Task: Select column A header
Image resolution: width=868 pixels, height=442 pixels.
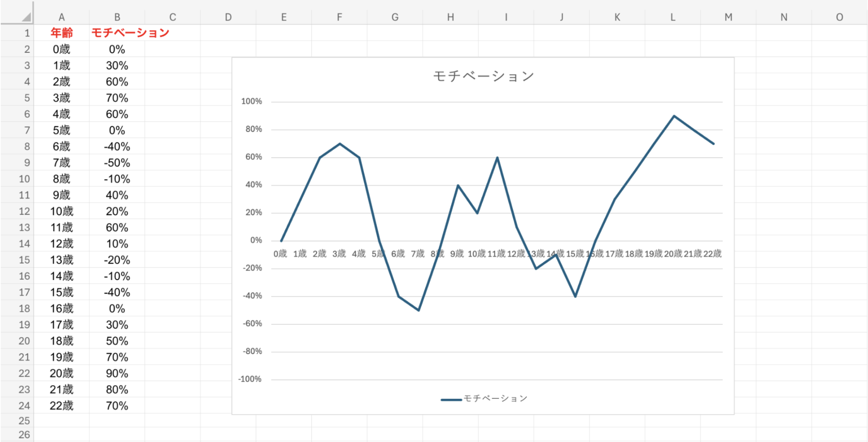Action: [x=62, y=17]
